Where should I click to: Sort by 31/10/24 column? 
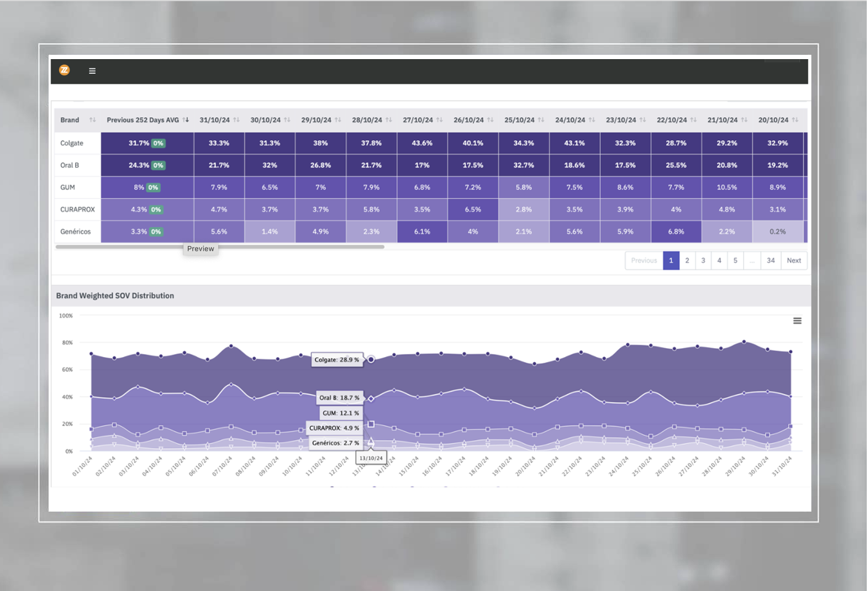[x=236, y=120]
